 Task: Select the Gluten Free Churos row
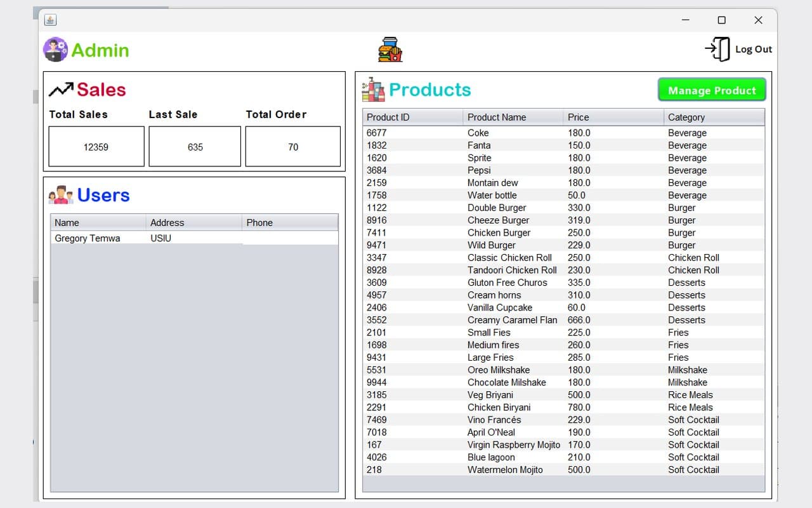tap(564, 283)
